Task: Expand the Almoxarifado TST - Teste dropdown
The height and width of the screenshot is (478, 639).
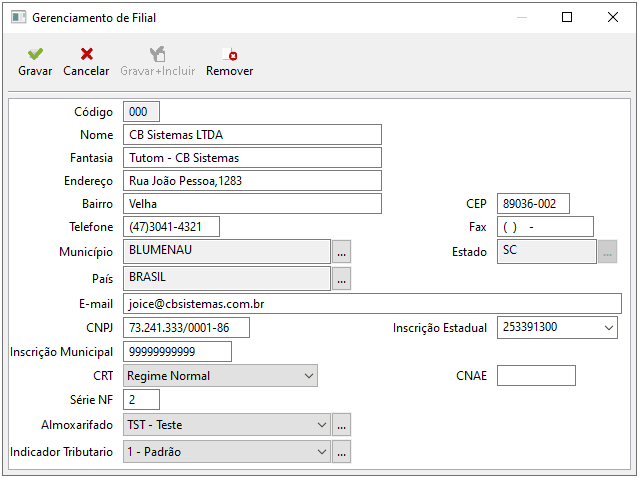Action: (x=322, y=425)
